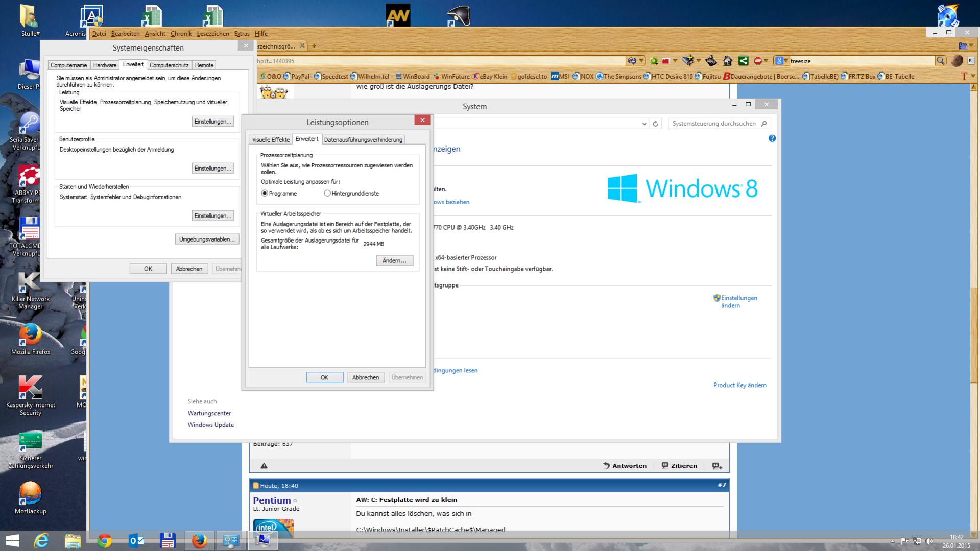Click the Zitieren button on forum post
The width and height of the screenshot is (980, 551).
tap(679, 466)
